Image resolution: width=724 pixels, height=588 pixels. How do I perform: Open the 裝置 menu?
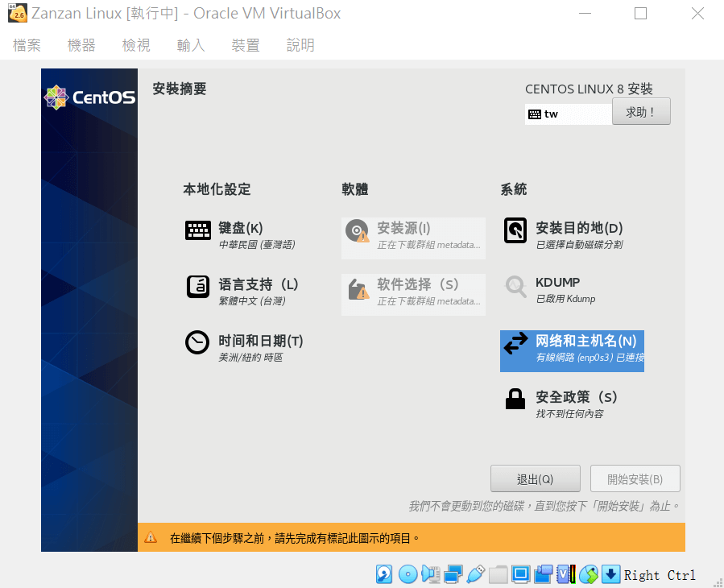pyautogui.click(x=246, y=45)
